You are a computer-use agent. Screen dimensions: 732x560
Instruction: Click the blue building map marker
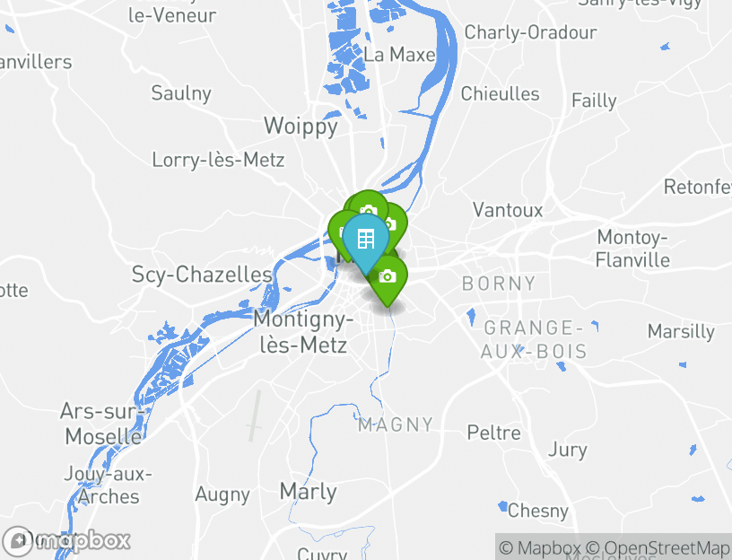coord(366,239)
